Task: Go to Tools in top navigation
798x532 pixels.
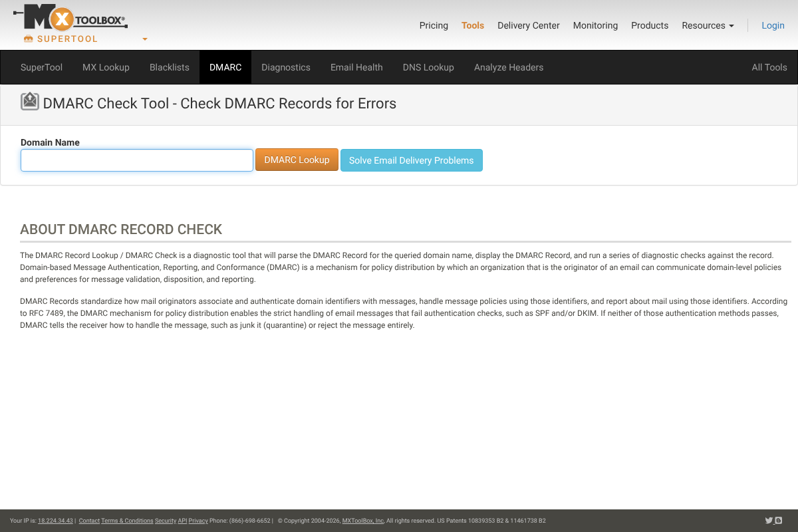Action: click(473, 25)
